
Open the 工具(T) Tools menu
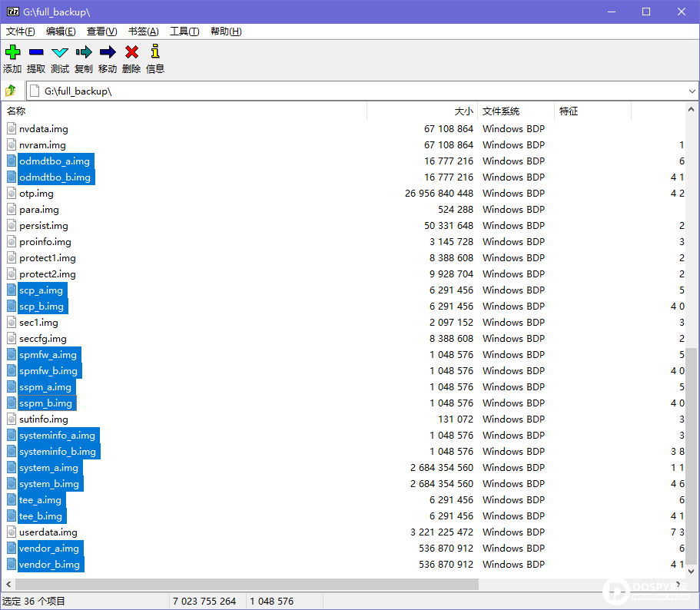click(x=184, y=31)
